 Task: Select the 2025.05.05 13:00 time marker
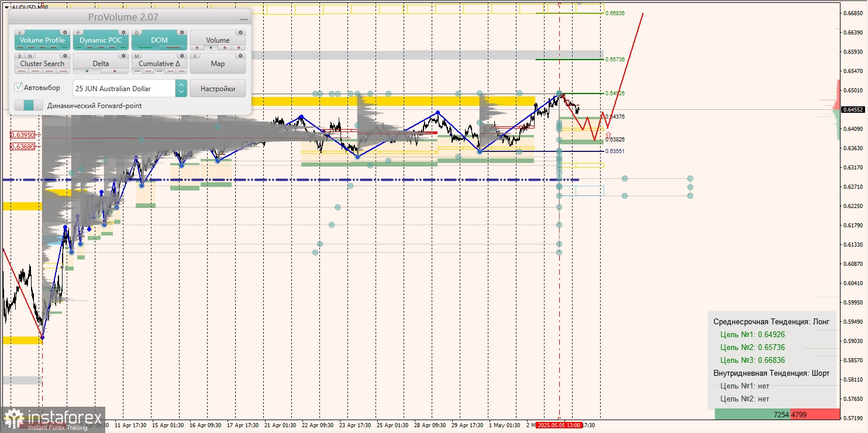pos(559,425)
